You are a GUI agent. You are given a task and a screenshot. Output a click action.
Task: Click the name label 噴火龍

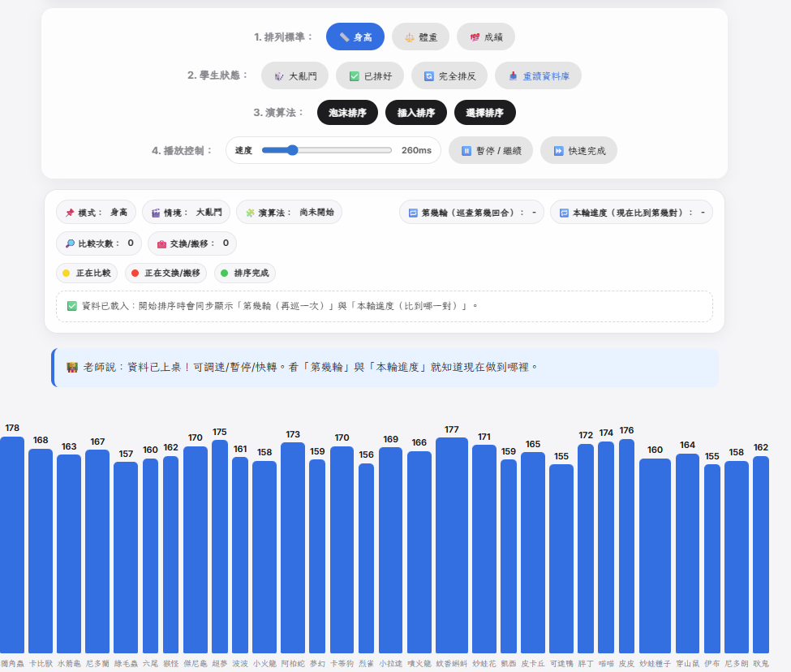(x=419, y=663)
